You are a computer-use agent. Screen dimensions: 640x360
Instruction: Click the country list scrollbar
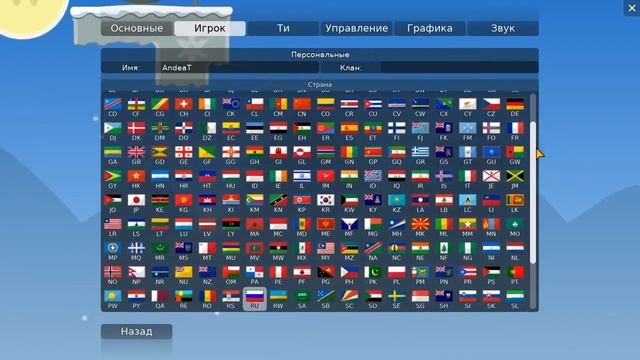tap(533, 192)
